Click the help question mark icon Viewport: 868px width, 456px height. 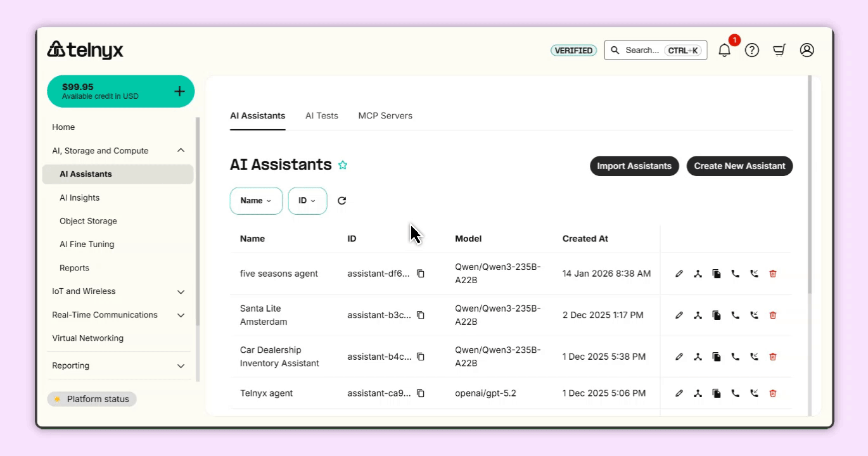[752, 51]
